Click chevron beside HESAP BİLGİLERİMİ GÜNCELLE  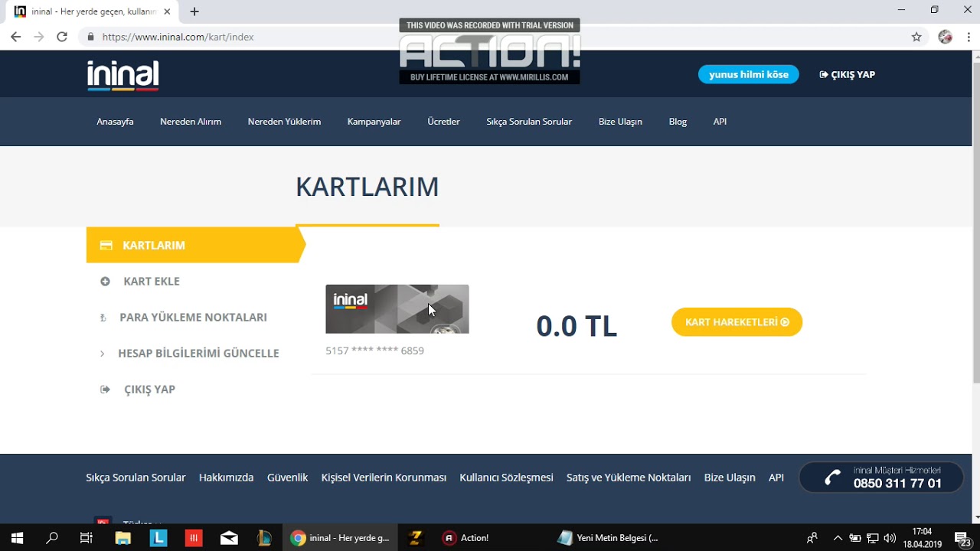(x=102, y=354)
